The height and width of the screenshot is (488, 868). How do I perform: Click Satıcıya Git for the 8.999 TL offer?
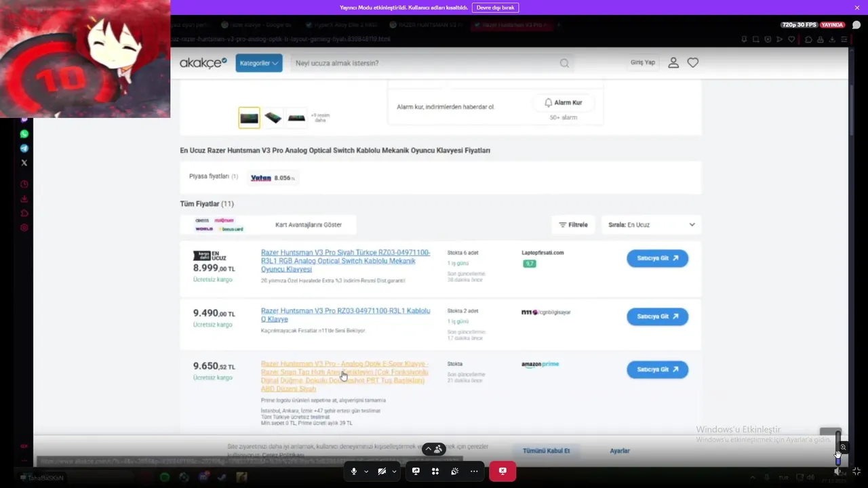tap(657, 258)
